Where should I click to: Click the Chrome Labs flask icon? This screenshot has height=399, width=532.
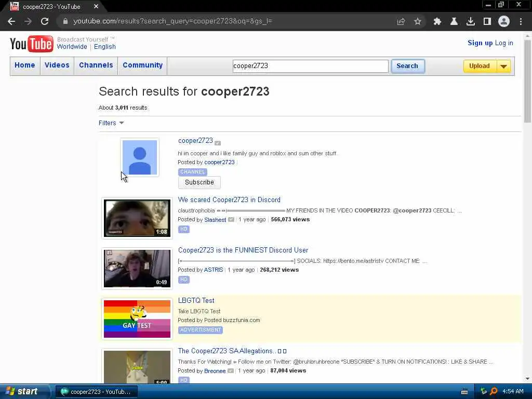(454, 21)
